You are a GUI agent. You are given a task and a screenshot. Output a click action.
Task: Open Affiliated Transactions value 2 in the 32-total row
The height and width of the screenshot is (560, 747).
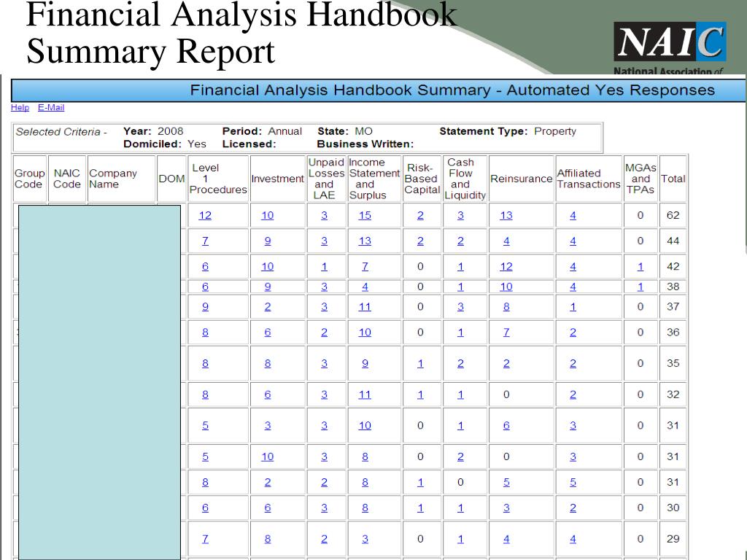pyautogui.click(x=573, y=394)
